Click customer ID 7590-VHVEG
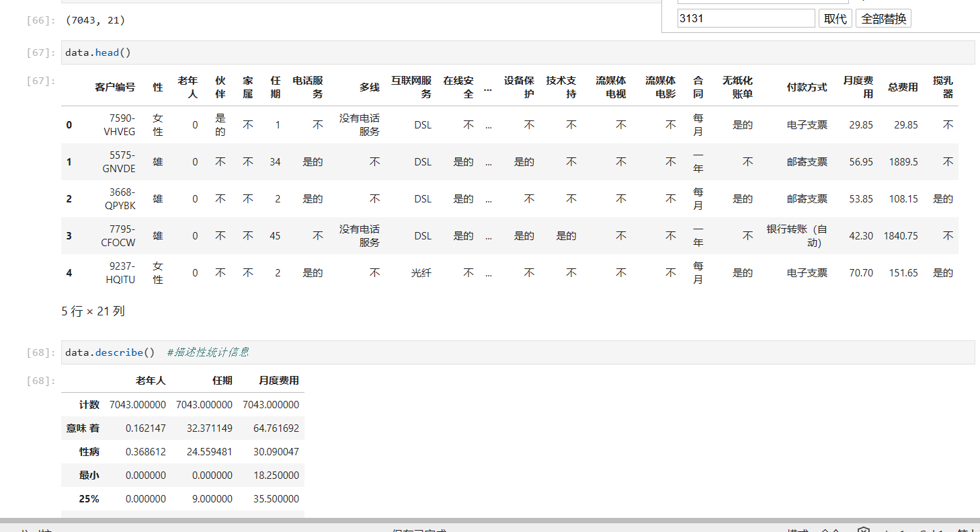 [x=119, y=124]
